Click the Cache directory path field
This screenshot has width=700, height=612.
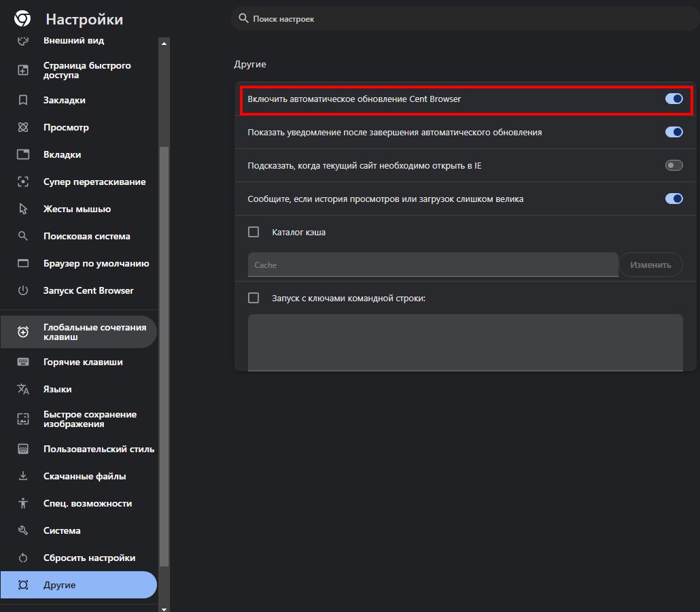pyautogui.click(x=433, y=265)
